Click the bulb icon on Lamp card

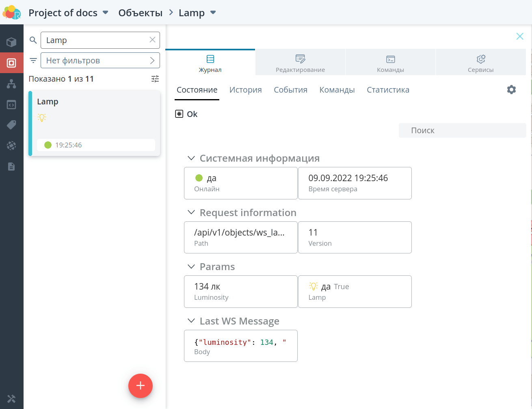pos(42,118)
